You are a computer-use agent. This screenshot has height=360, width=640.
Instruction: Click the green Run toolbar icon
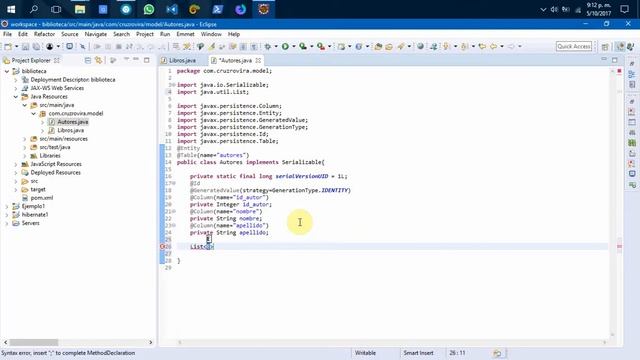285,47
